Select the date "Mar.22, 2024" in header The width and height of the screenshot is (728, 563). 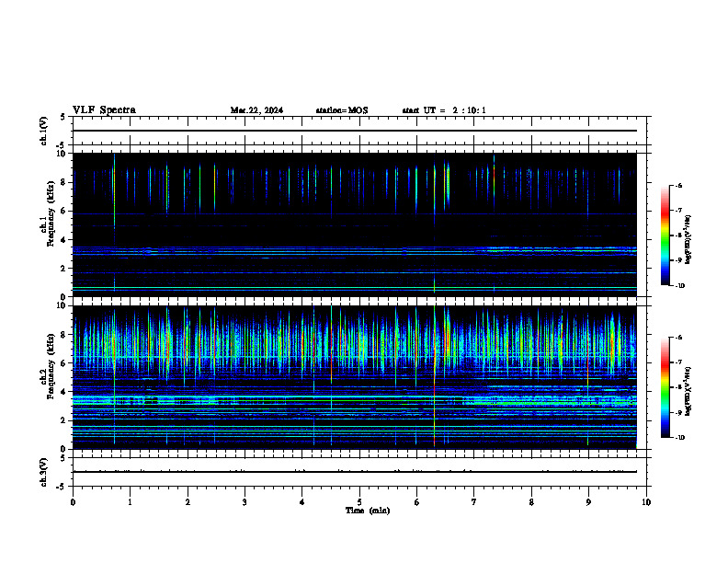coord(256,110)
